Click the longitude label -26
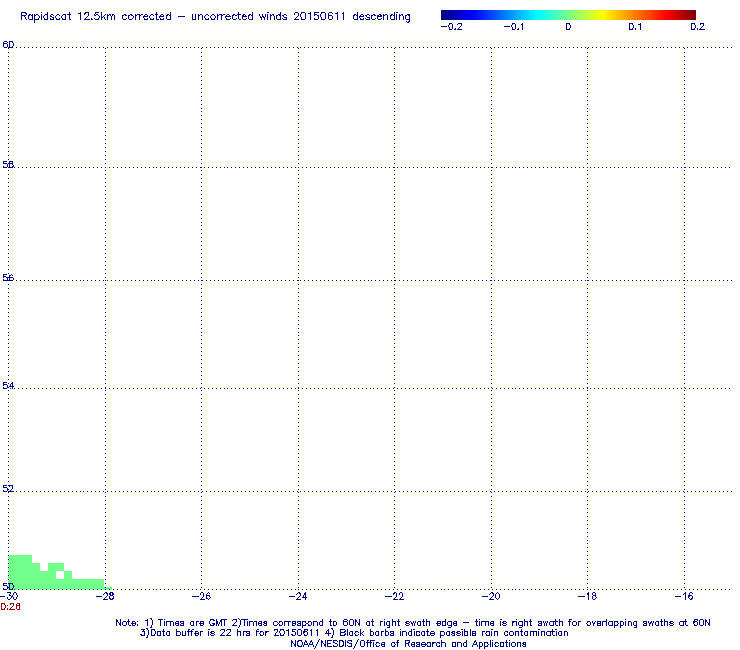The image size is (740, 650). 201,596
